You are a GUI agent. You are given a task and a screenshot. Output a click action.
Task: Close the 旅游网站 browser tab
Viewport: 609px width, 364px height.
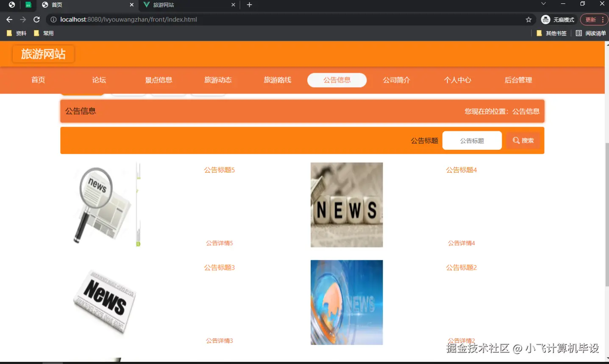coord(233,5)
